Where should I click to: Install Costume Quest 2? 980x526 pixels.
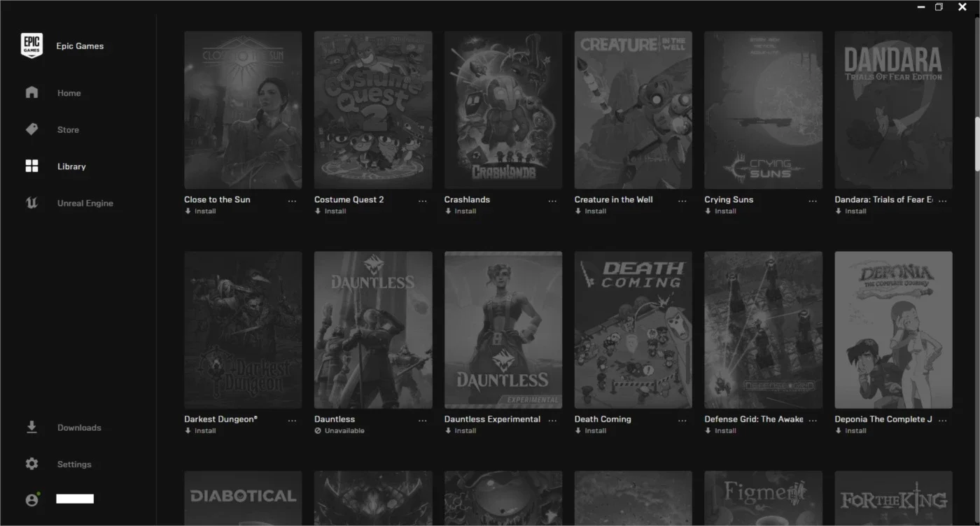(x=330, y=211)
